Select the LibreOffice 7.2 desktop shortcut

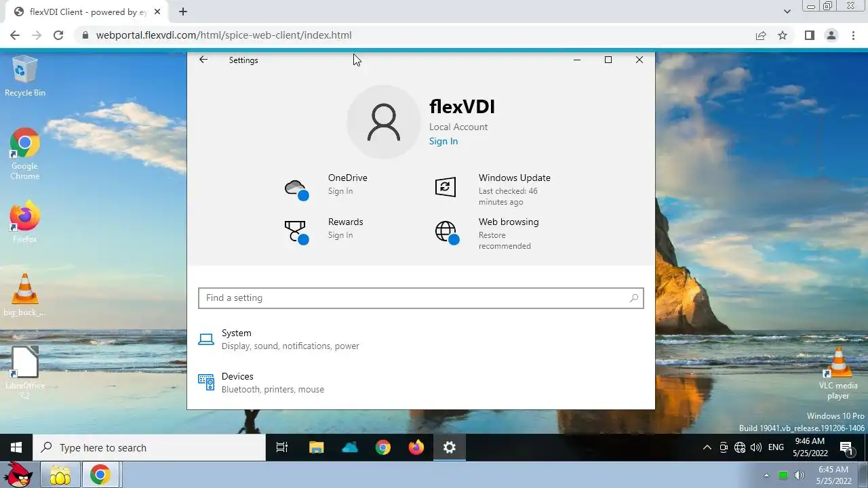click(25, 373)
